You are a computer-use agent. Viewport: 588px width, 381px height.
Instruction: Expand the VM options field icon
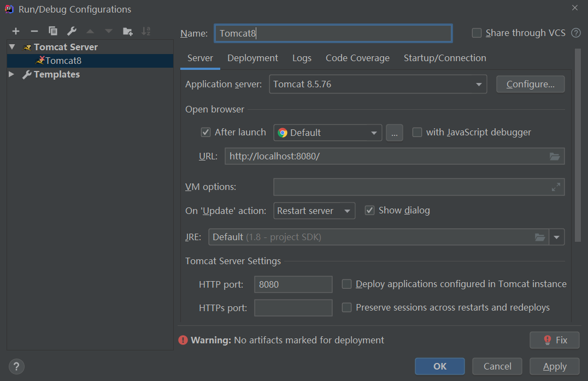click(556, 187)
